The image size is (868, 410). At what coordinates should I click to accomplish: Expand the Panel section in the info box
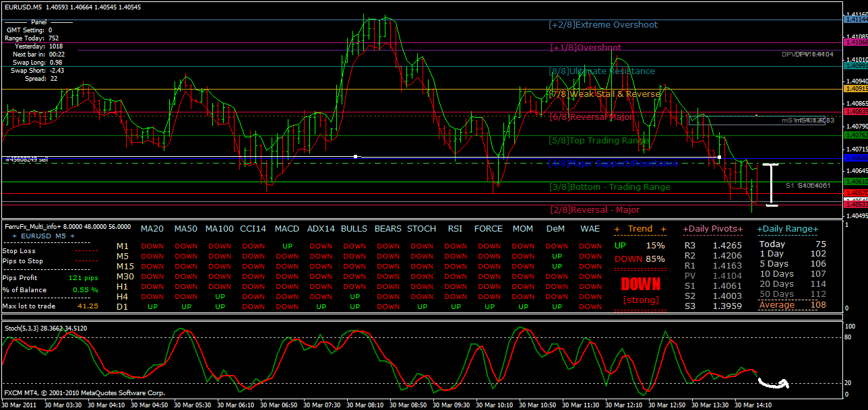pos(37,22)
